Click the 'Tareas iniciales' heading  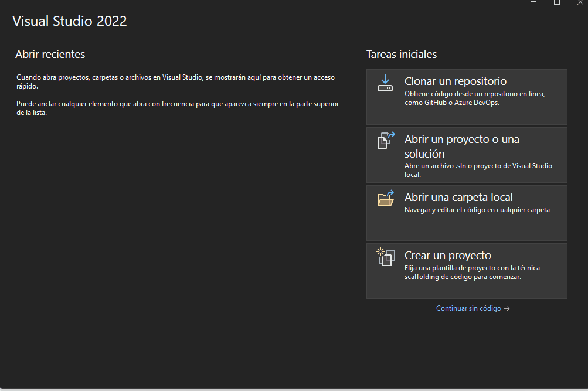point(401,55)
